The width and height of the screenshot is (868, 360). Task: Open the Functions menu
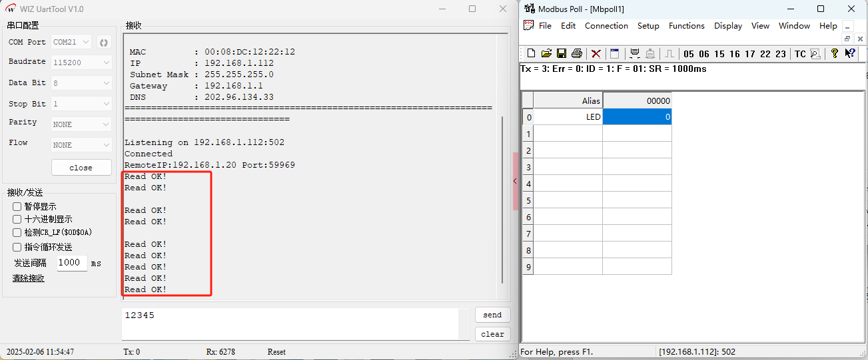[686, 26]
